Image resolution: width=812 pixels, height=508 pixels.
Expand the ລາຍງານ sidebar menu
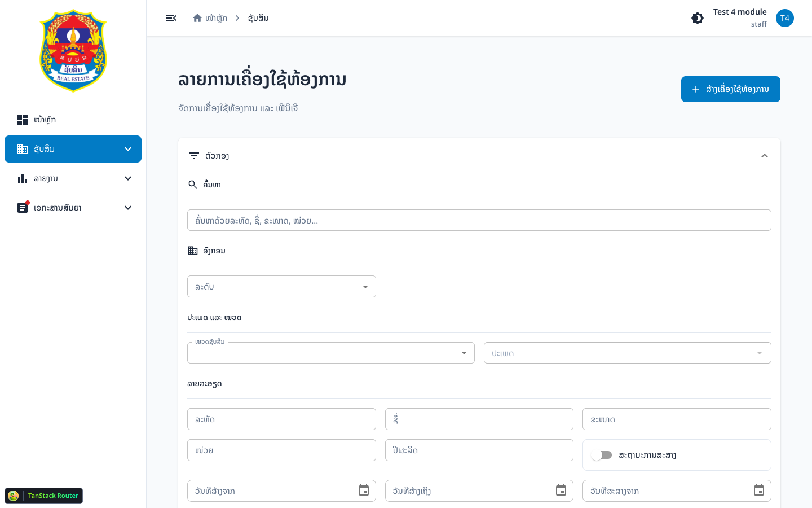[x=73, y=178]
